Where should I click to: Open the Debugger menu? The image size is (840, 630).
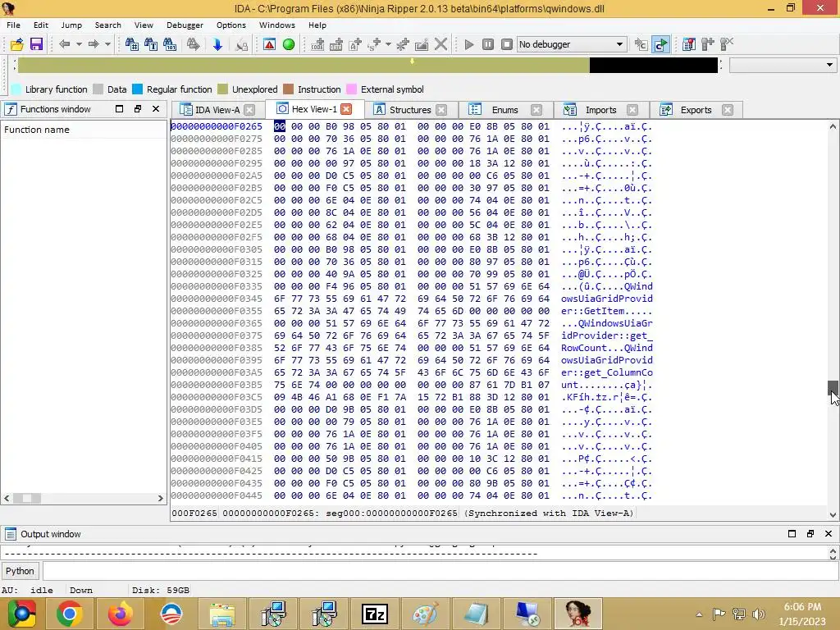pos(185,25)
